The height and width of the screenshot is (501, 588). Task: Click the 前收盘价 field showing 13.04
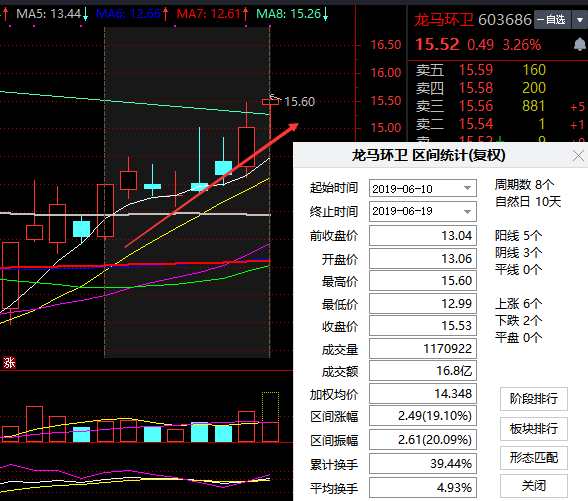click(423, 236)
